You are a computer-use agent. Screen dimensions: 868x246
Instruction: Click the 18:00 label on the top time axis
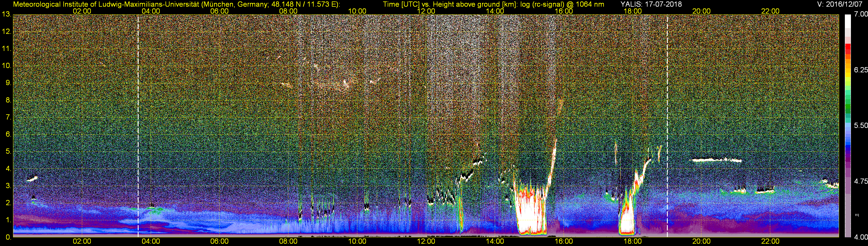tap(632, 11)
